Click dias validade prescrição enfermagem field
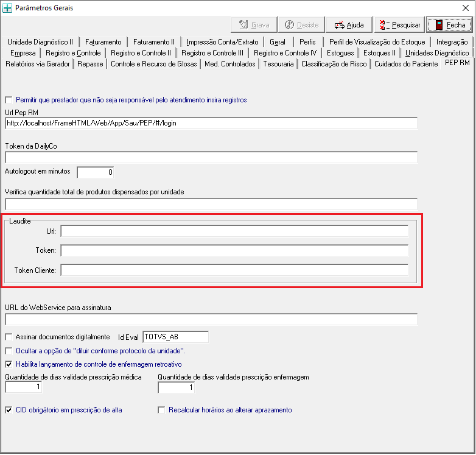This screenshot has width=476, height=455. coord(176,387)
